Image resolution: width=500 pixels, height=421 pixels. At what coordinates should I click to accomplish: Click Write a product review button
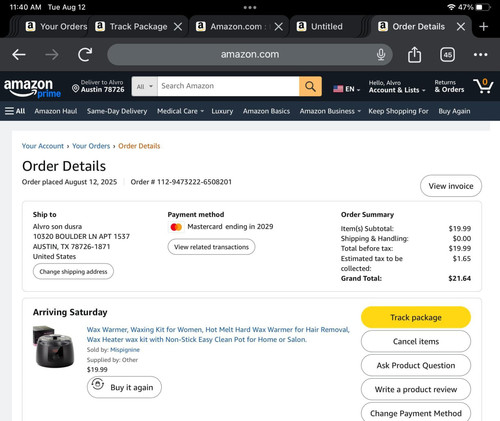pos(416,389)
